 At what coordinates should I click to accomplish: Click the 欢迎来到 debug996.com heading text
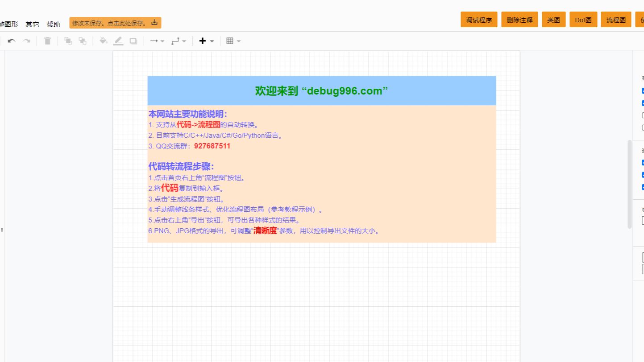pos(321,91)
